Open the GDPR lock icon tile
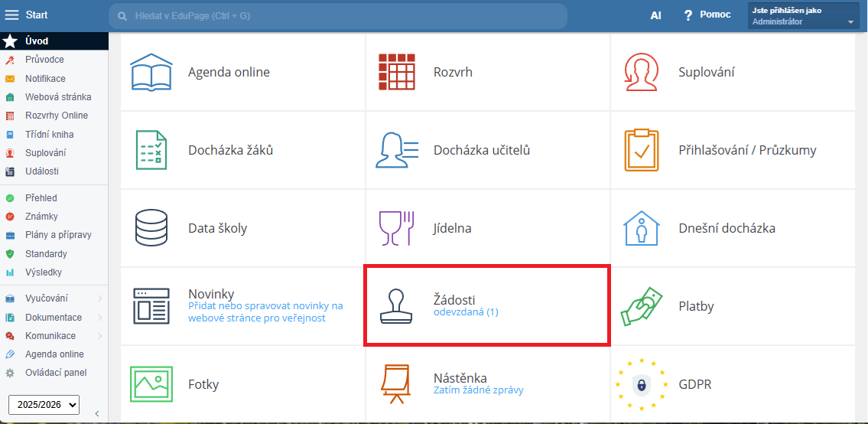Screen dimensions: 868x424 click(x=642, y=384)
